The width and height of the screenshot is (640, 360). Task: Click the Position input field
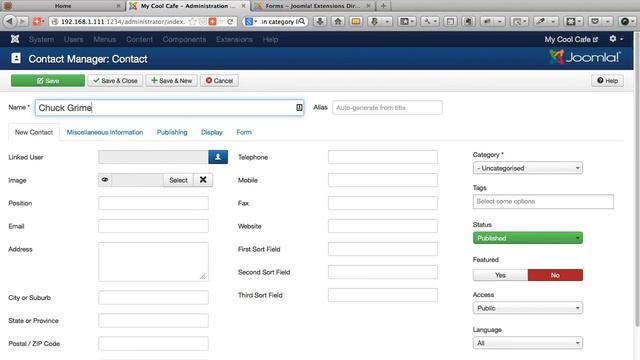click(153, 203)
